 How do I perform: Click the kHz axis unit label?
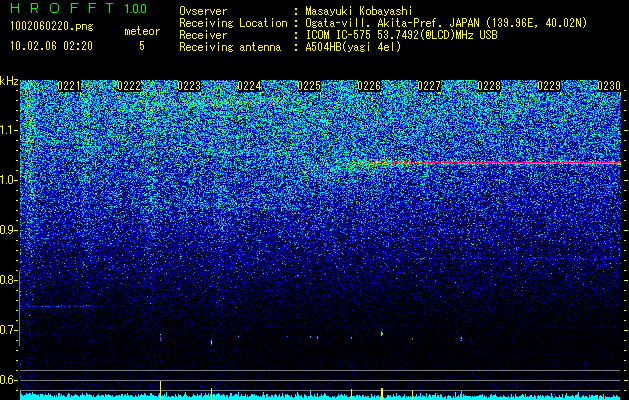coord(9,81)
